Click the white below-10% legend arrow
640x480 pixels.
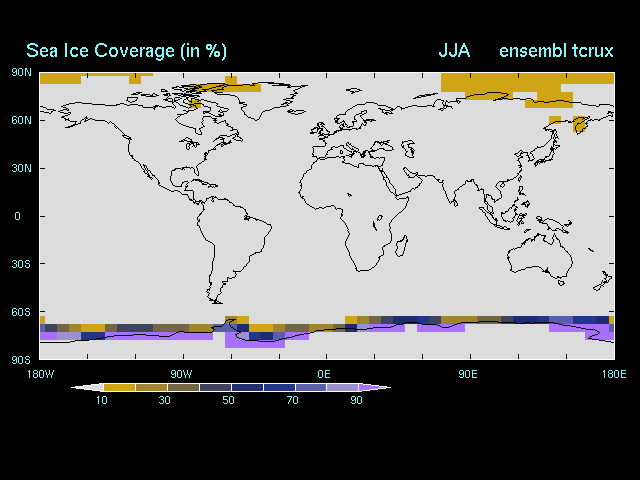(x=87, y=387)
